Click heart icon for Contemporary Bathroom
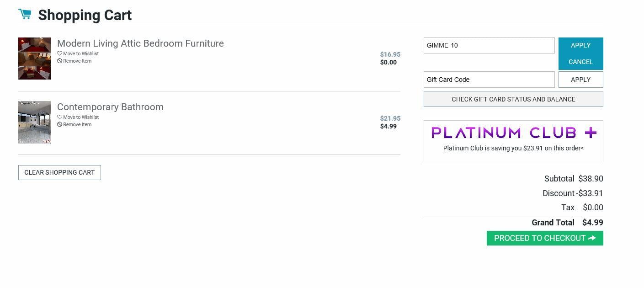This screenshot has height=288, width=644. coord(59,117)
